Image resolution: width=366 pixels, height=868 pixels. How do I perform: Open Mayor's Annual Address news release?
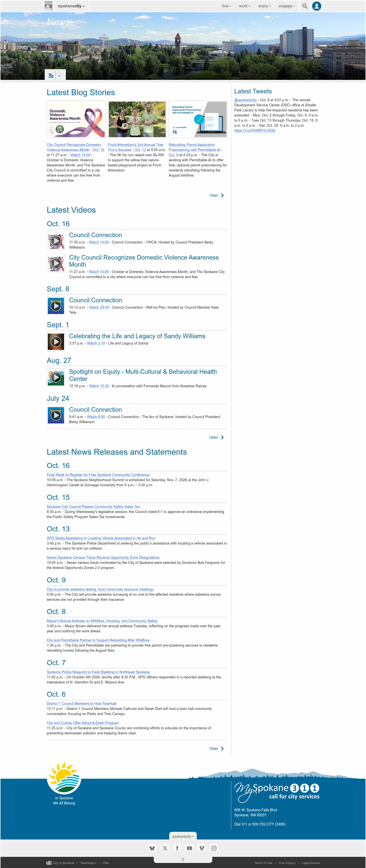pos(102,621)
